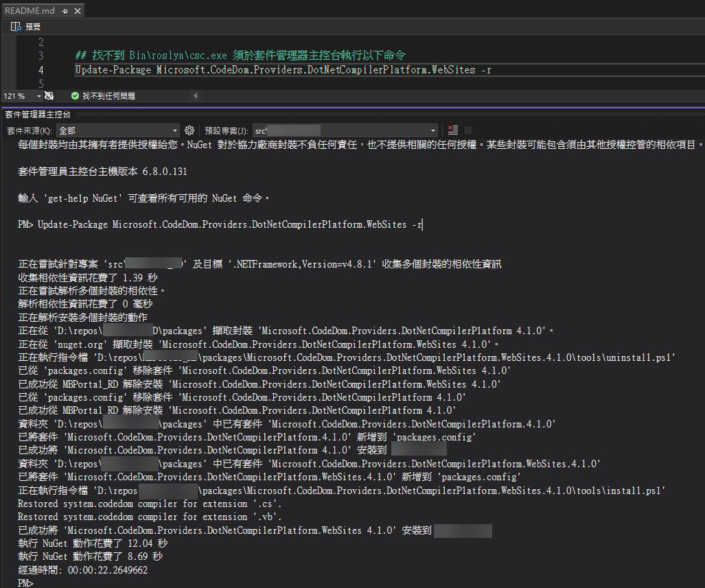Viewport: 705px width, 588px height.
Task: Click the 預覽 preview button
Action: coord(26,27)
